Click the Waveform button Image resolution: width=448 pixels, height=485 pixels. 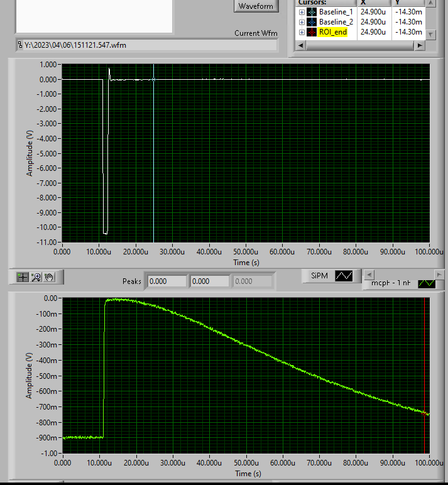point(256,6)
